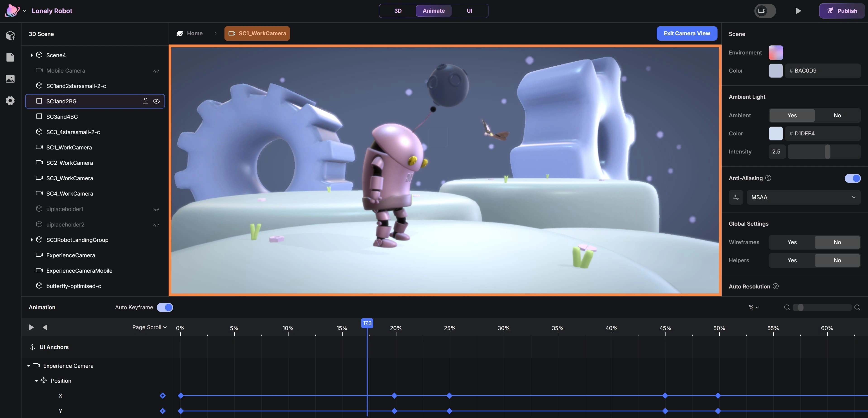Image resolution: width=868 pixels, height=418 pixels.
Task: Click the rewind to start animation button
Action: point(45,327)
